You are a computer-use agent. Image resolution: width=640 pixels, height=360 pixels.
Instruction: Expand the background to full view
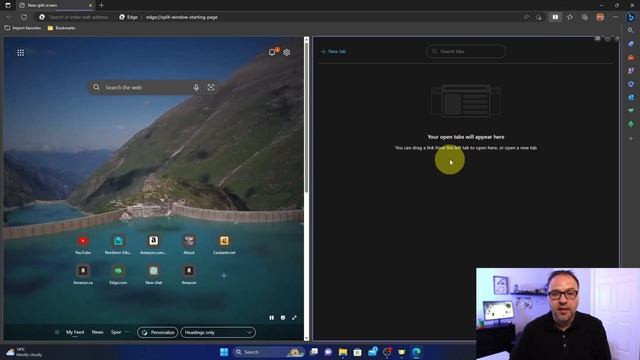tap(294, 318)
